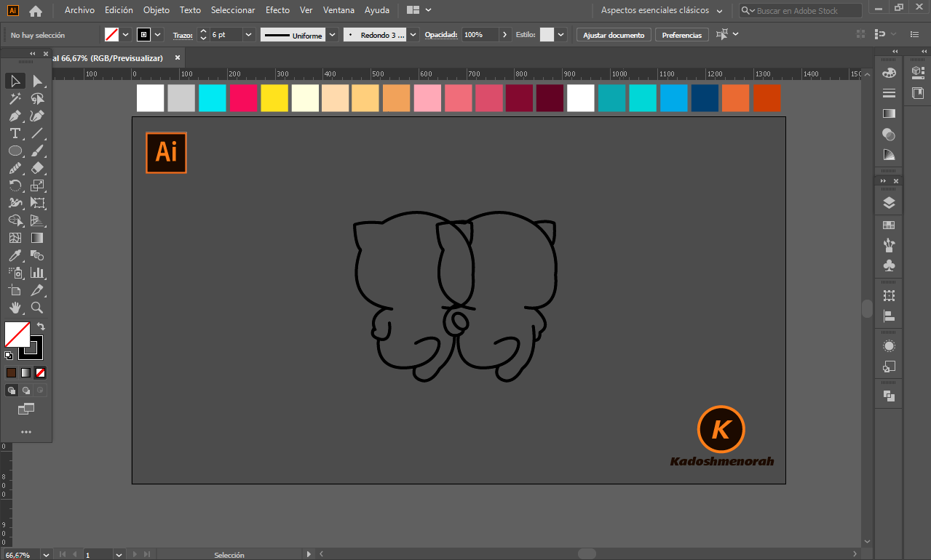
Task: Select the Zoom magnifier tool
Action: coord(37,308)
